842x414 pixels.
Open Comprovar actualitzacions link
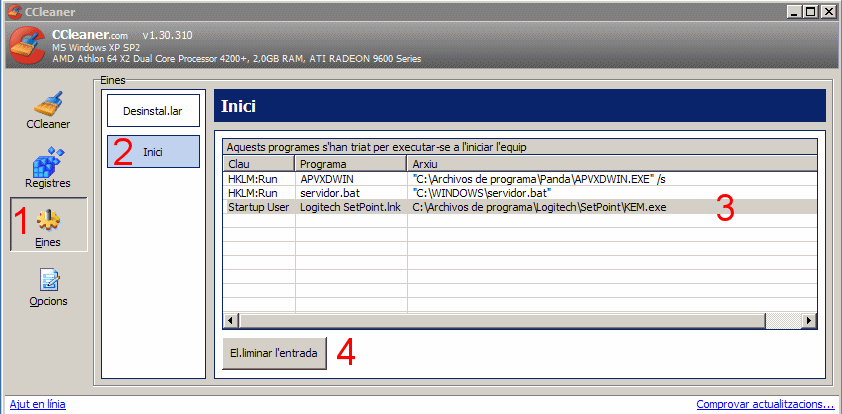click(x=765, y=404)
